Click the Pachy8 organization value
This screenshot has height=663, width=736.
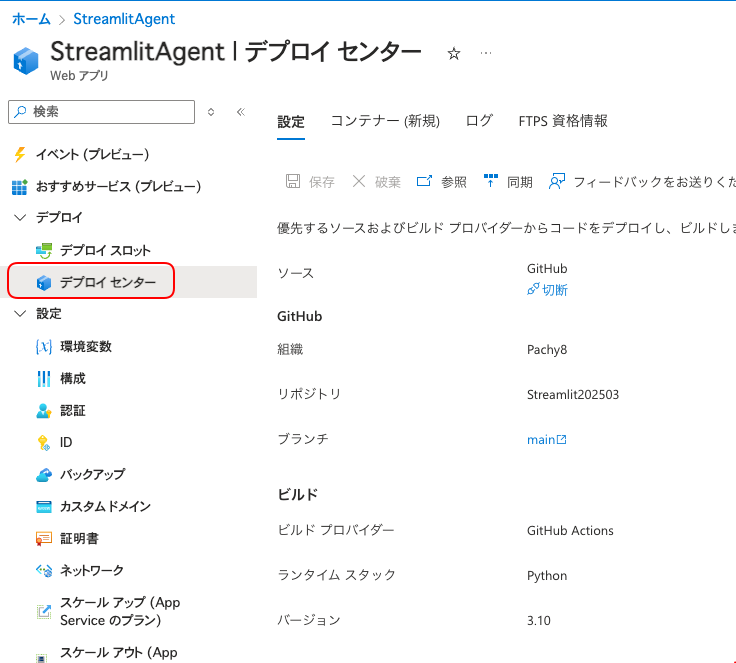pos(547,350)
